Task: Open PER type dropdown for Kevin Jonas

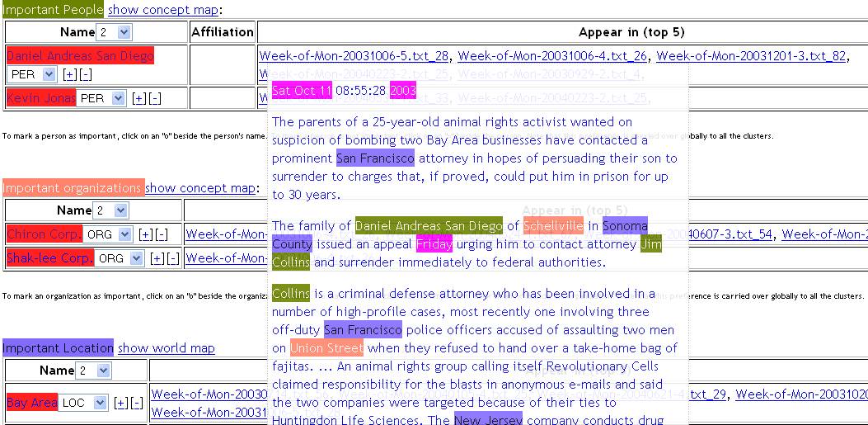Action: pos(101,98)
